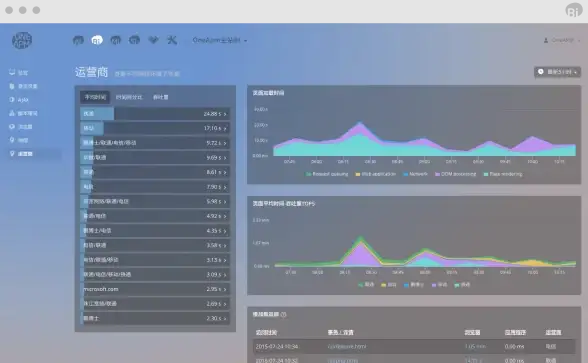
Task: Open the time range dropdown with clock icon
Action: click(x=557, y=72)
